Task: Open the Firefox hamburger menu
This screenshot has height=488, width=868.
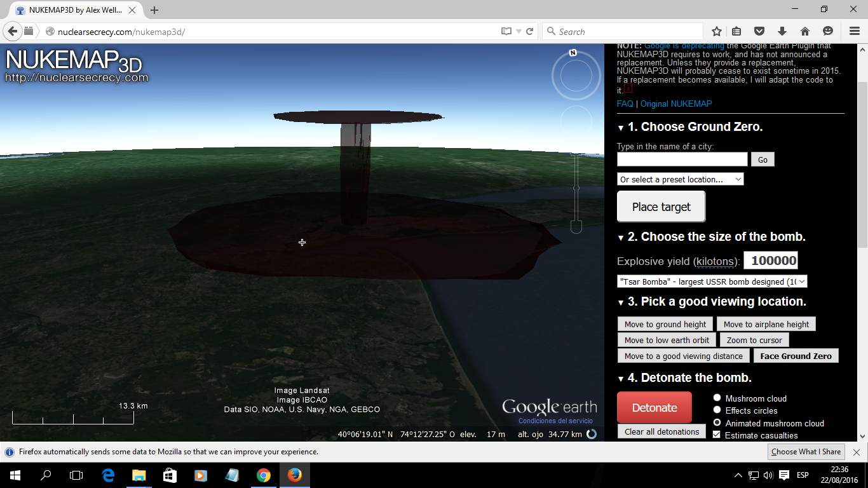Action: [855, 31]
